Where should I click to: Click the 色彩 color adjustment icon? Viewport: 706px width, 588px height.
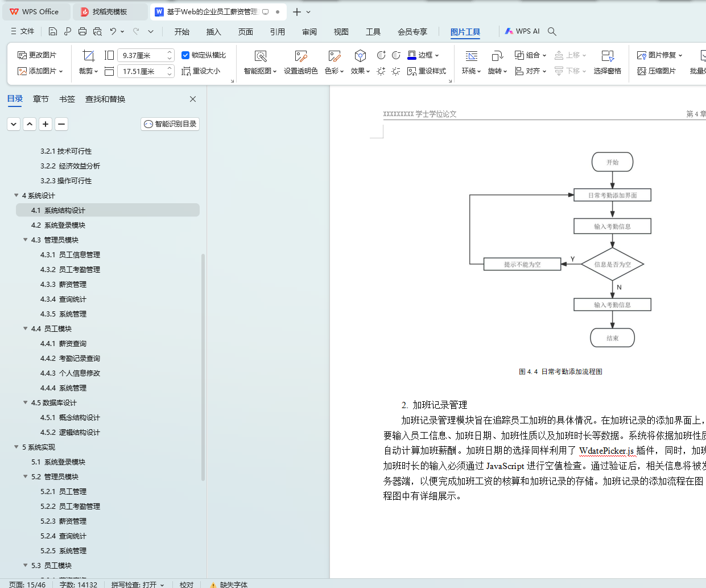tap(334, 56)
